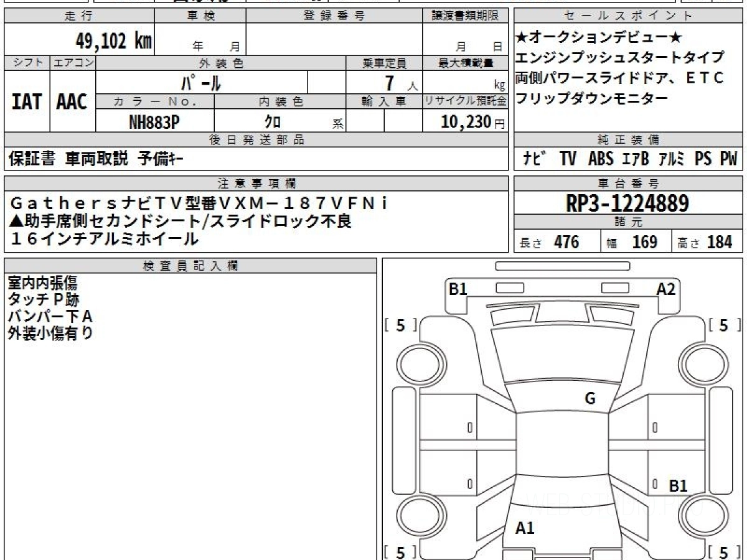
Task: Select the chassis number RP3-1224889
Action: 627,203
